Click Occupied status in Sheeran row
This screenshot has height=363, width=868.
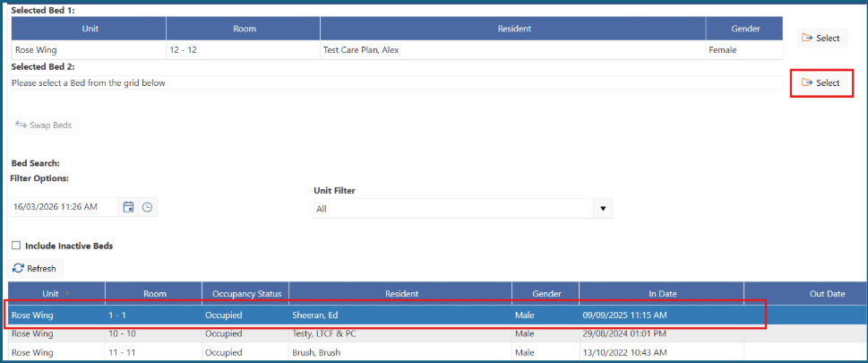point(245,315)
